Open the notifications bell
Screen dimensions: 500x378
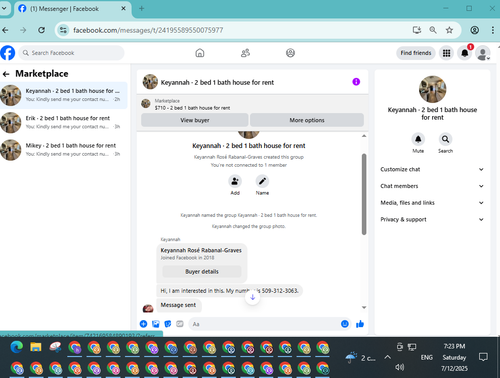tap(465, 53)
